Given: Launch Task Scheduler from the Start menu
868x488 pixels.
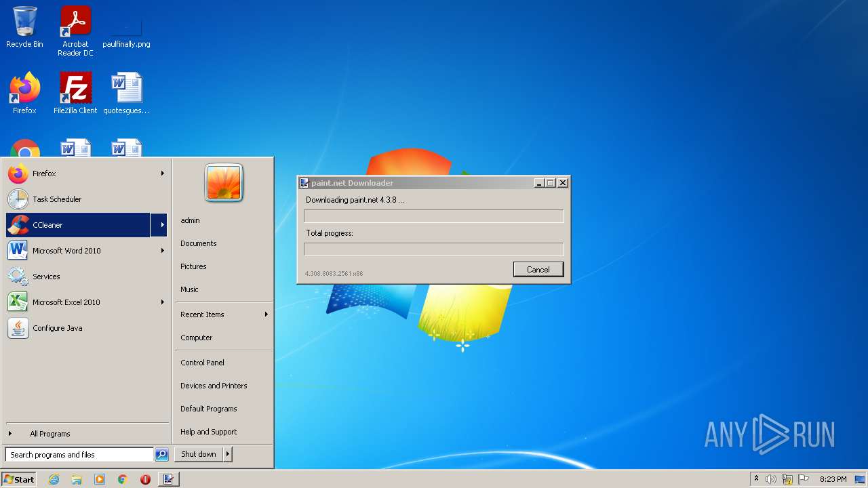Looking at the screenshot, I should point(85,199).
